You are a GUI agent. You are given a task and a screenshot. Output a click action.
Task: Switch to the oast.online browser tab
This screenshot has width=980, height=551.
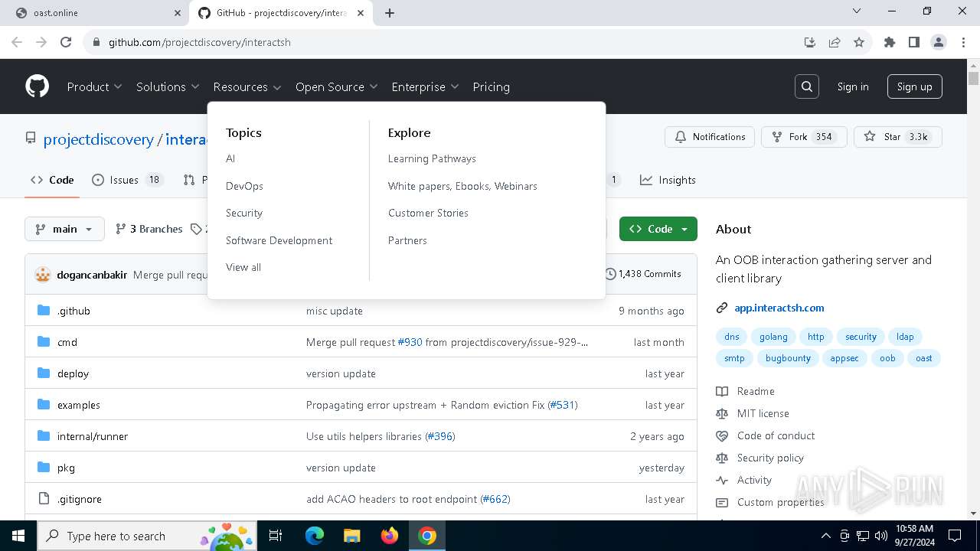(x=95, y=13)
